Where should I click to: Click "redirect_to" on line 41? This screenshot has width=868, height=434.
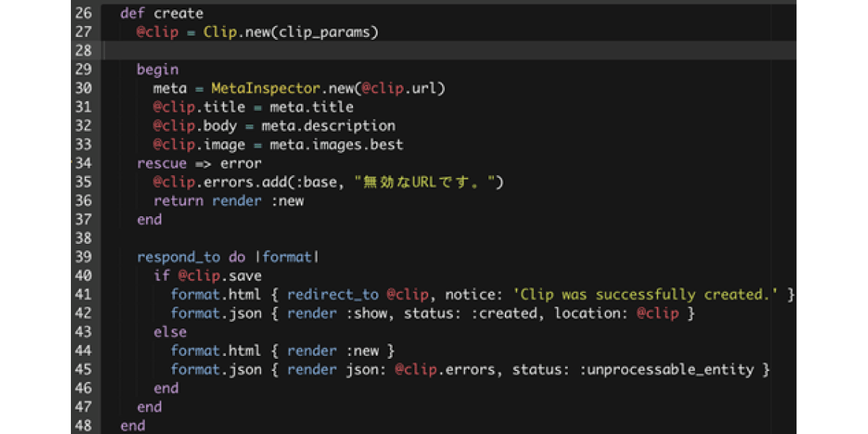pos(333,295)
